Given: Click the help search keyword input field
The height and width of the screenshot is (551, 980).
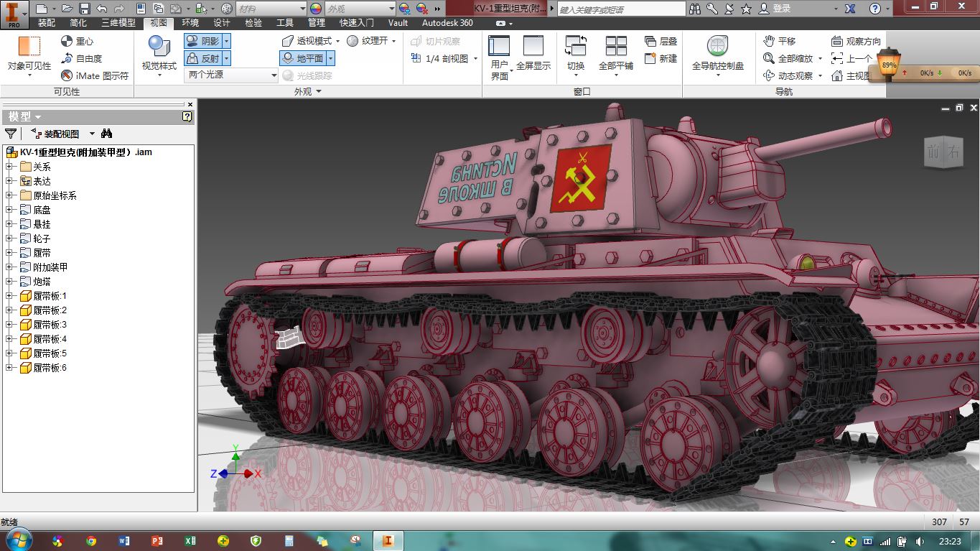Looking at the screenshot, I should (621, 9).
